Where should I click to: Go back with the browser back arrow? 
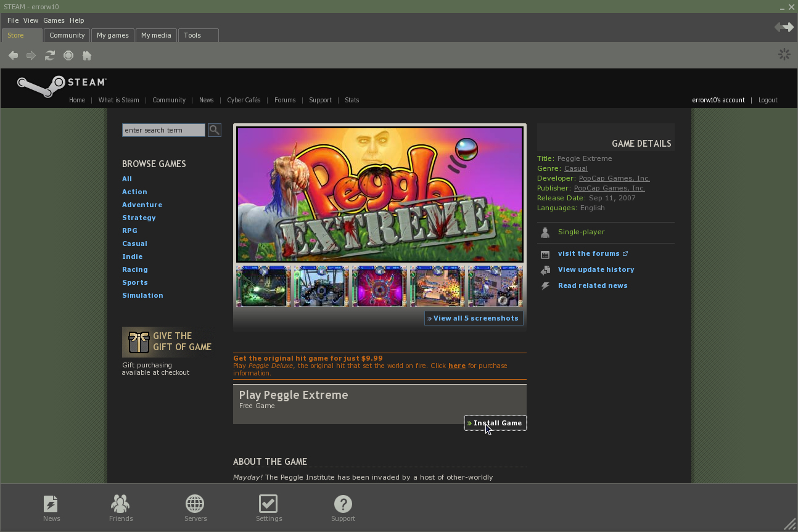13,55
